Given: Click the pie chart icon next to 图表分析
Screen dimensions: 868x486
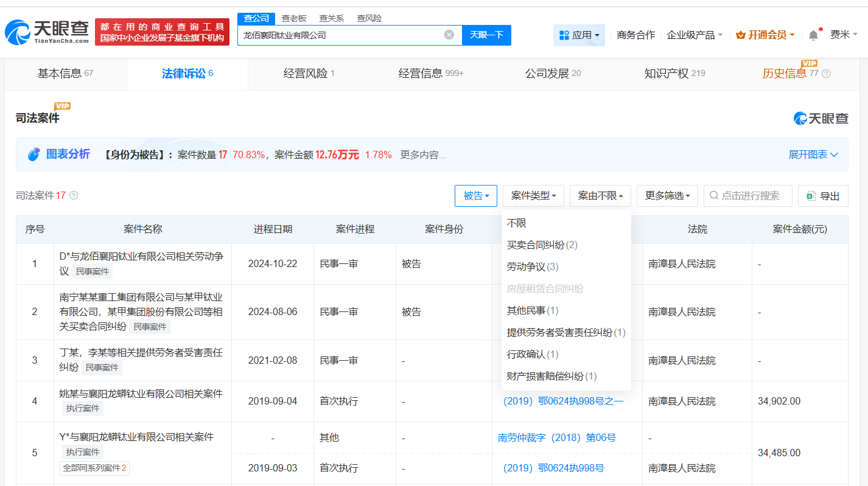Looking at the screenshot, I should pos(33,154).
